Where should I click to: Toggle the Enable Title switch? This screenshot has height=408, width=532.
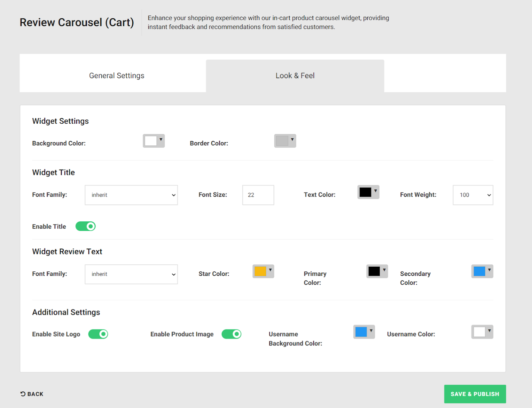[x=85, y=226]
